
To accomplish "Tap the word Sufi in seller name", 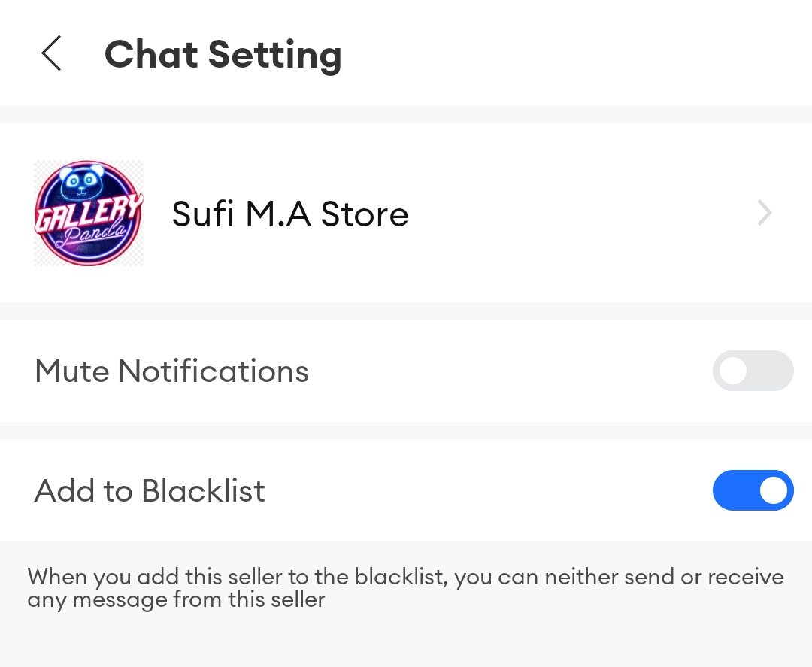I will pos(201,214).
